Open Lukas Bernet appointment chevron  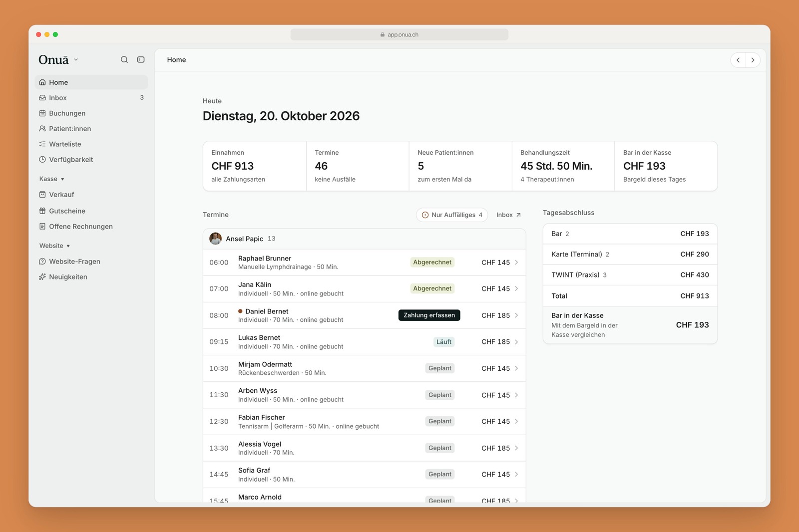[516, 342]
